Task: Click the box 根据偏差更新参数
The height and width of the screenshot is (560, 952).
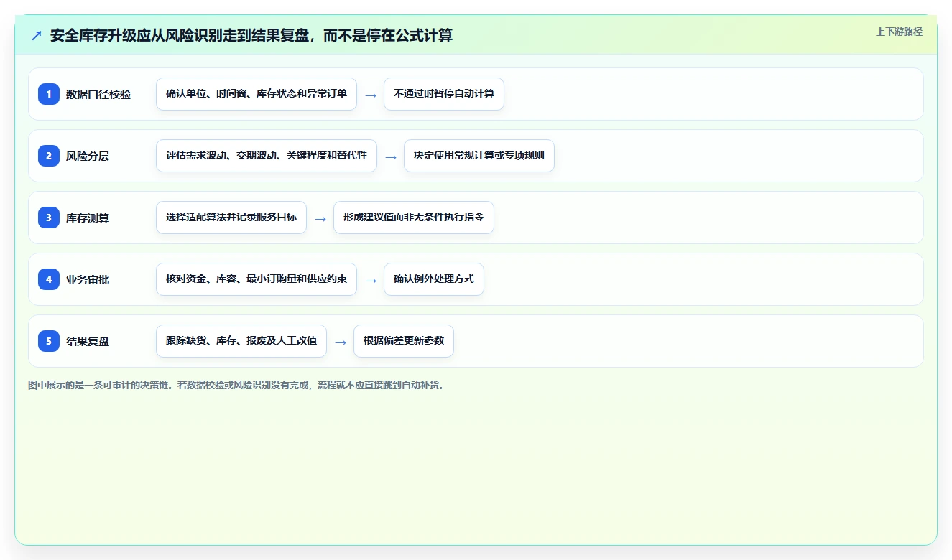Action: 404,341
